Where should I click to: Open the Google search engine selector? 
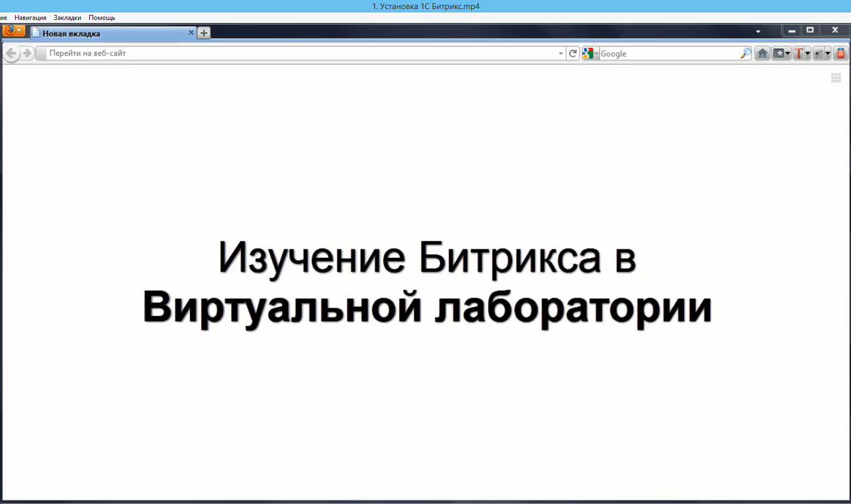[x=590, y=53]
